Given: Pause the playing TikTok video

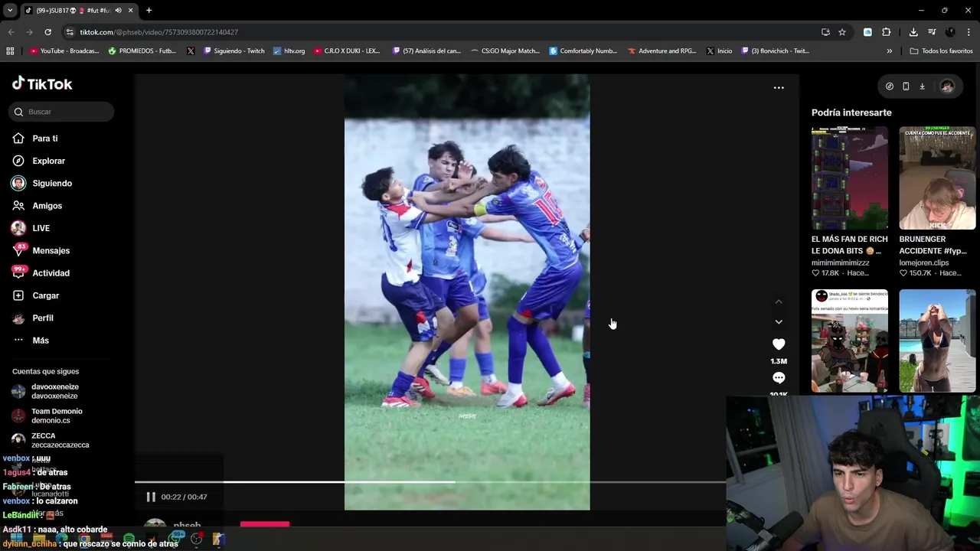Looking at the screenshot, I should (151, 497).
